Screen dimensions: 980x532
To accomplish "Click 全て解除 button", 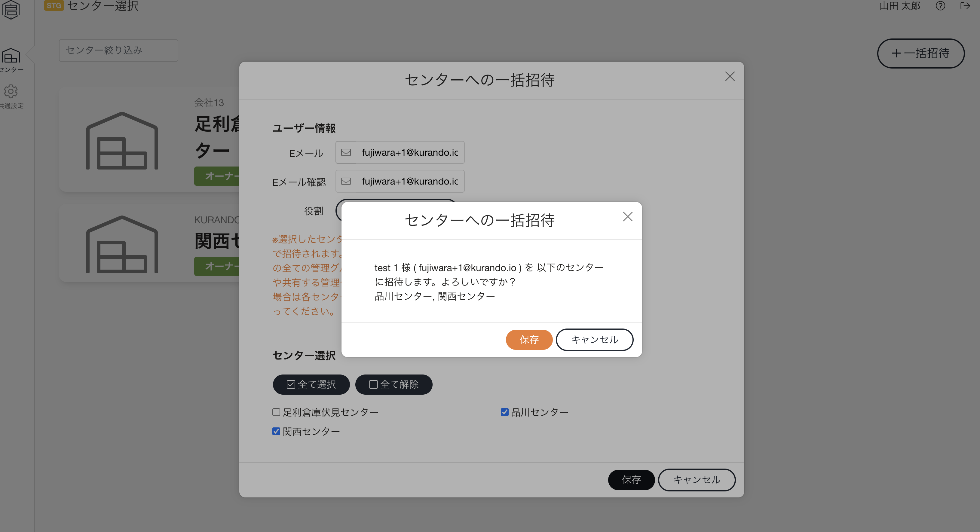I will click(x=394, y=384).
